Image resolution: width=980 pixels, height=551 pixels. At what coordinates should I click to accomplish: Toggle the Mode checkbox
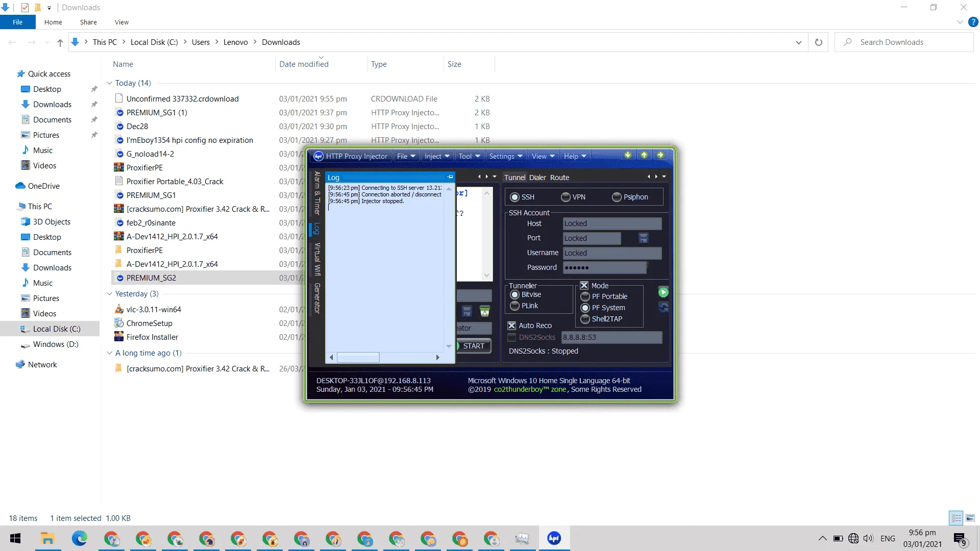(x=584, y=286)
